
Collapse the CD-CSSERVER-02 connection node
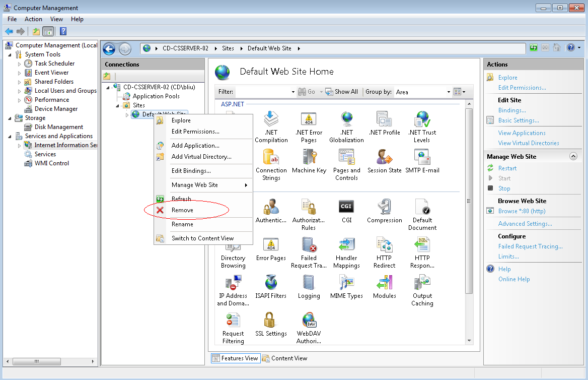[108, 88]
